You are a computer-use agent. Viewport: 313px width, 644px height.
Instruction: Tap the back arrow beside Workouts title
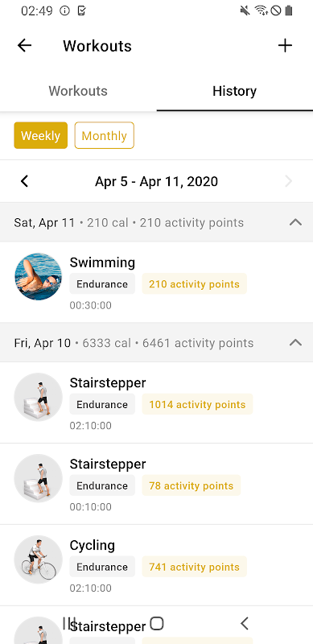pos(25,46)
